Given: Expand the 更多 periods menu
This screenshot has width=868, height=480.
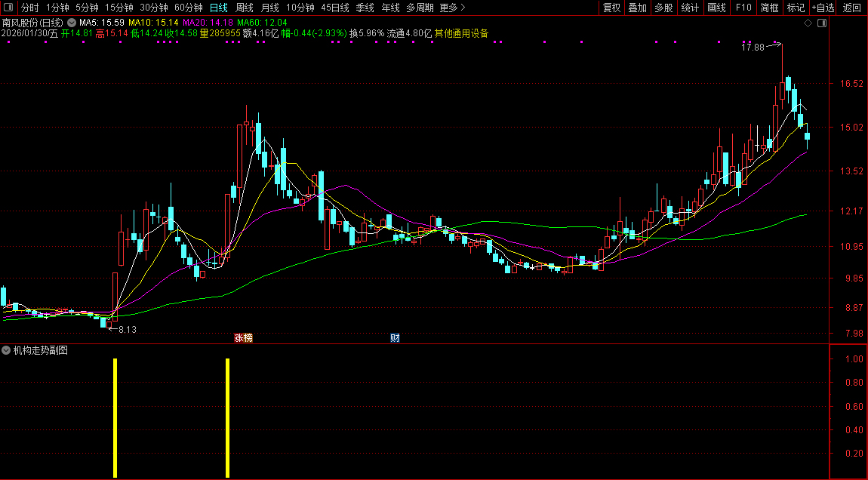Looking at the screenshot, I should click(x=452, y=8).
